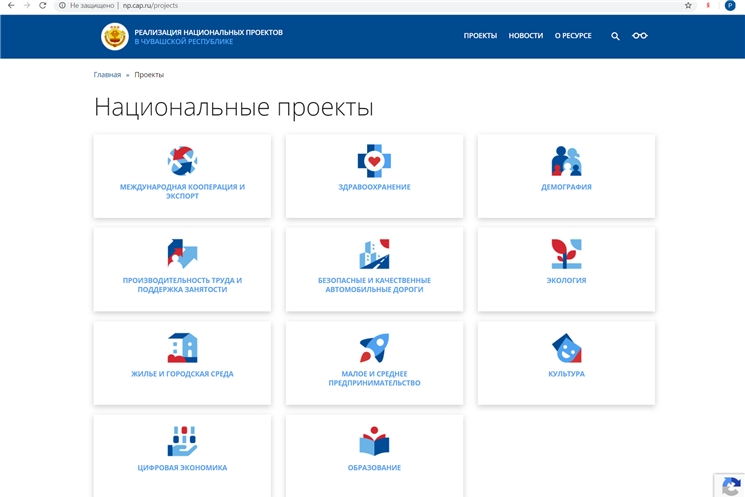
Task: Open the КУЛЬТУРА project link
Action: (x=566, y=374)
